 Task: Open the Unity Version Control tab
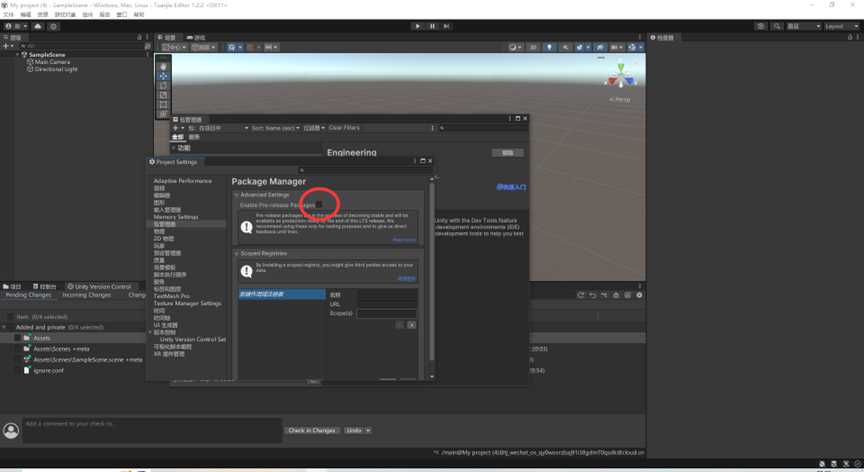[x=102, y=286]
